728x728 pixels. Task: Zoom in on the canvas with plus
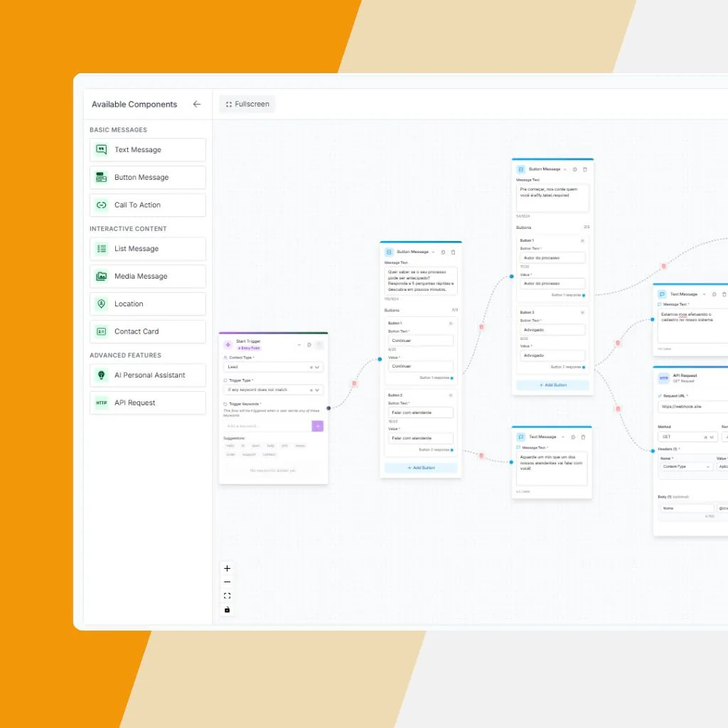coord(227,569)
